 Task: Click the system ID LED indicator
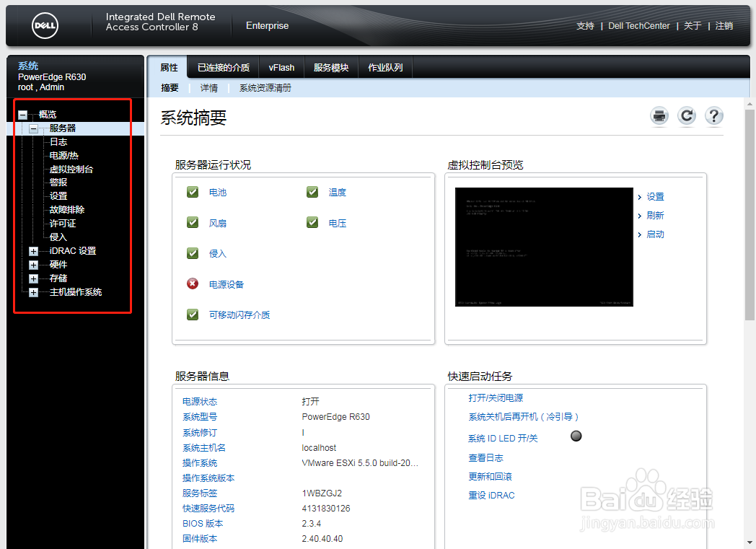[576, 436]
